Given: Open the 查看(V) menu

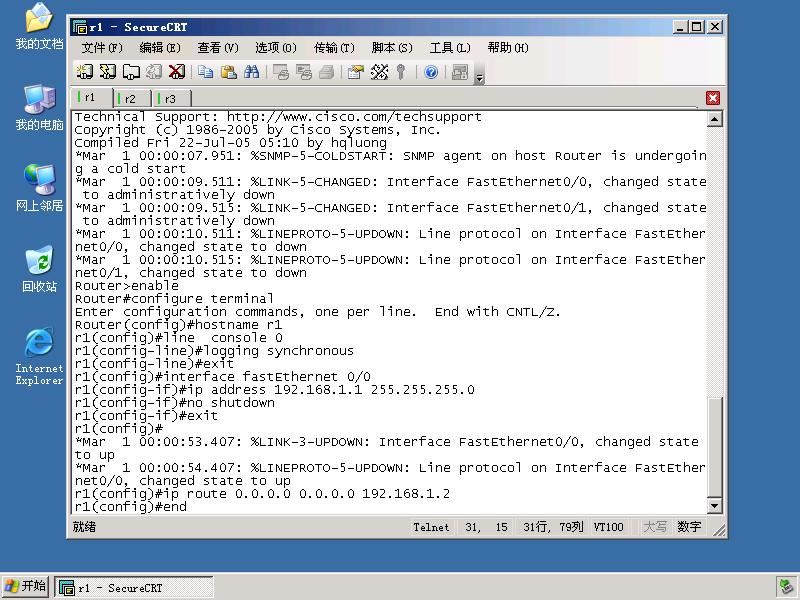Looking at the screenshot, I should coord(218,48).
